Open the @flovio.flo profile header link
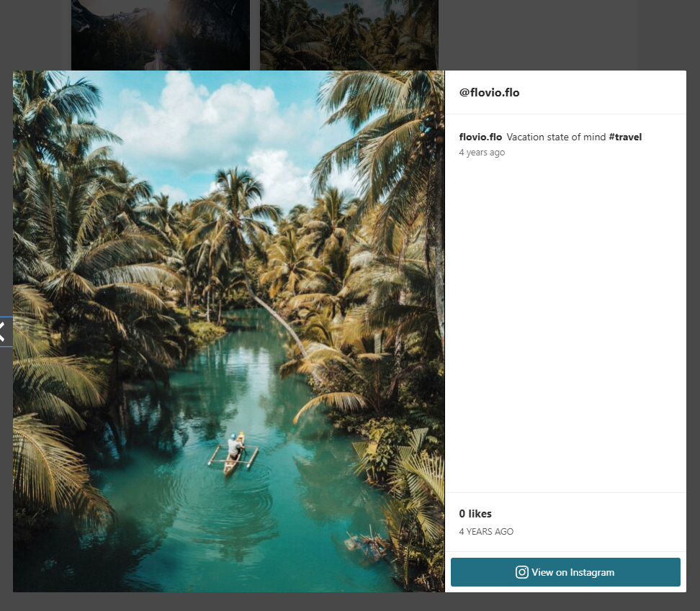 click(489, 92)
